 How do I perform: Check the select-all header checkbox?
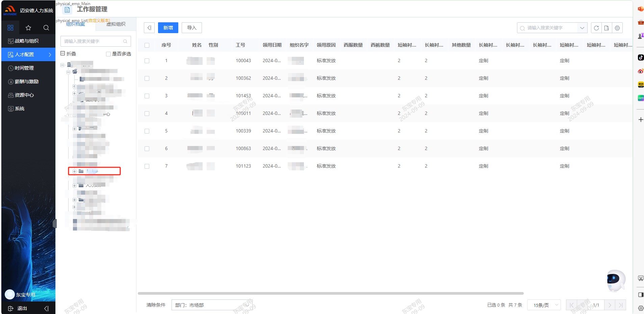click(x=147, y=45)
